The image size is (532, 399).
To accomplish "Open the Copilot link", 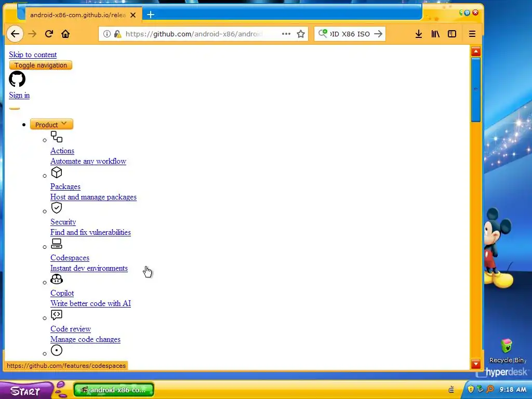I will click(x=62, y=293).
